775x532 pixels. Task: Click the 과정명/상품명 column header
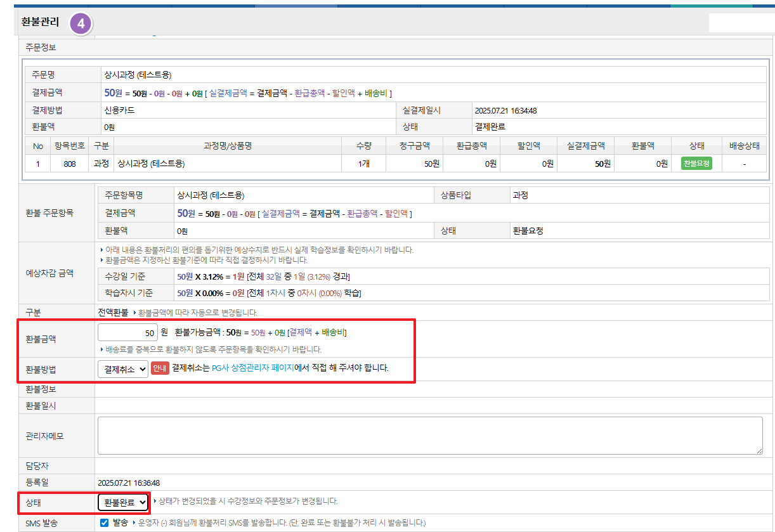click(x=227, y=146)
